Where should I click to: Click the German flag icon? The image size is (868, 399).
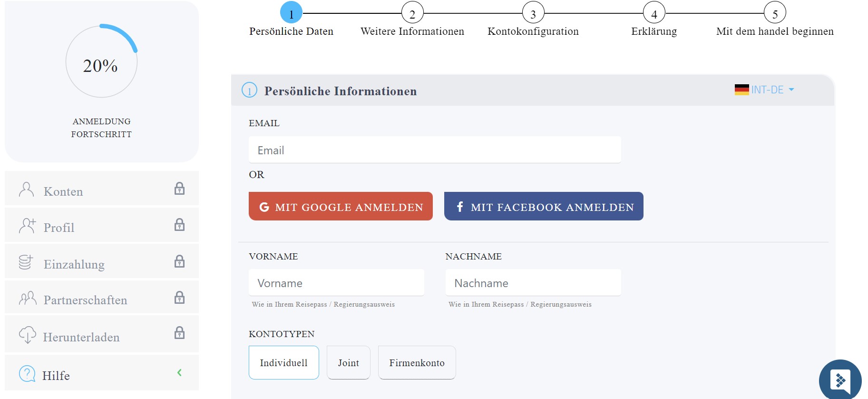pos(741,90)
